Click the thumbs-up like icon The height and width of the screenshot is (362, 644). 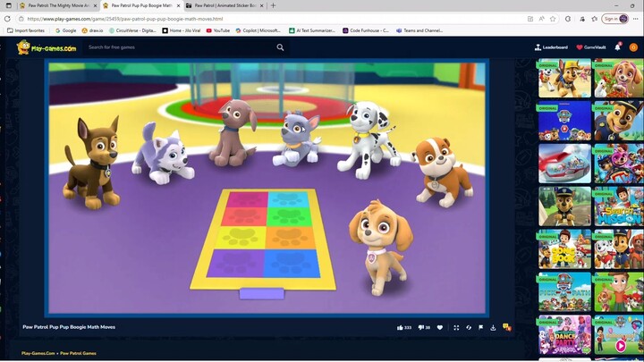click(x=400, y=328)
